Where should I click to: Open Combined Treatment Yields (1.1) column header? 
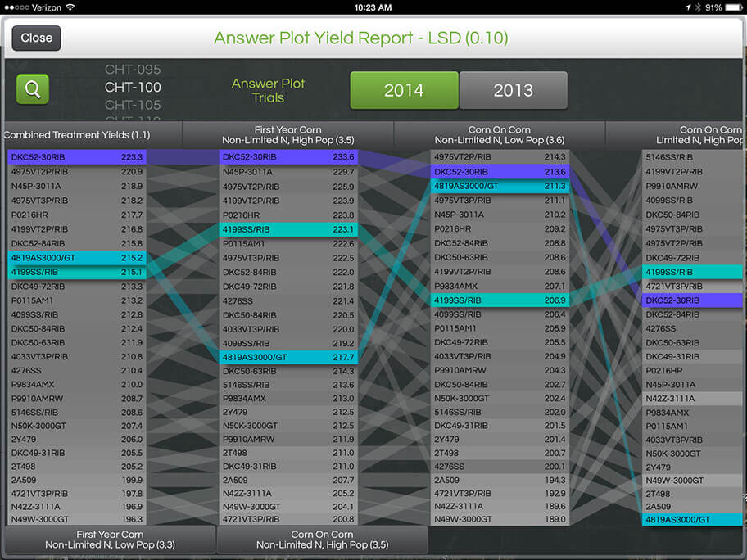click(77, 135)
